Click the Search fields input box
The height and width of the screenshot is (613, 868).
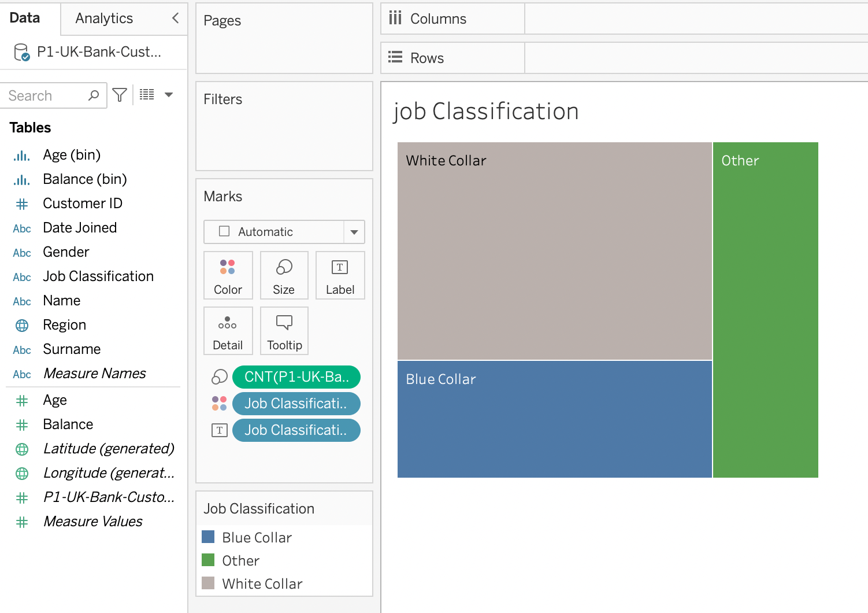[46, 95]
